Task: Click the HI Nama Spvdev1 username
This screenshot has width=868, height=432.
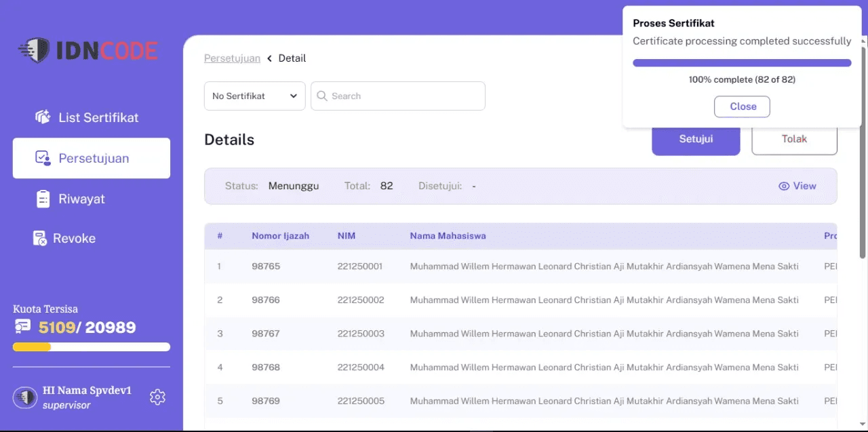Action: point(87,391)
